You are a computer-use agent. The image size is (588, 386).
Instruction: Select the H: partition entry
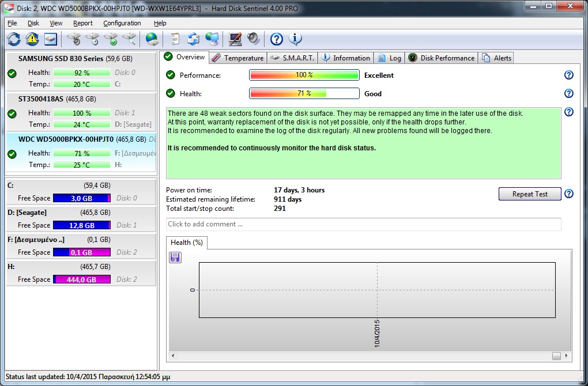click(x=81, y=273)
